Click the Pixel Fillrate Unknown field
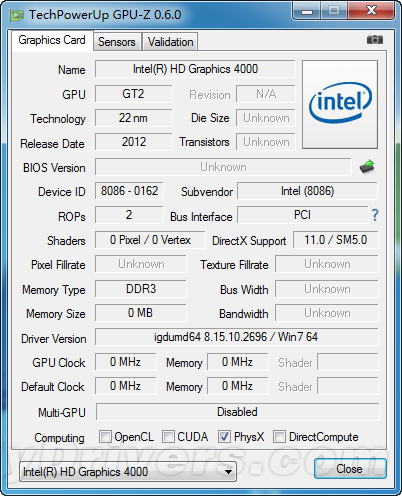Viewport: 402px width, 496px height. 141,264
